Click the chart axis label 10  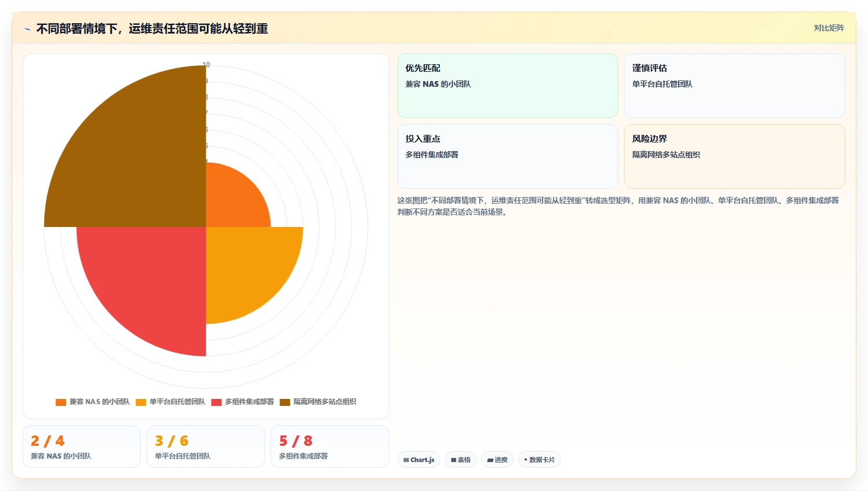click(x=206, y=65)
